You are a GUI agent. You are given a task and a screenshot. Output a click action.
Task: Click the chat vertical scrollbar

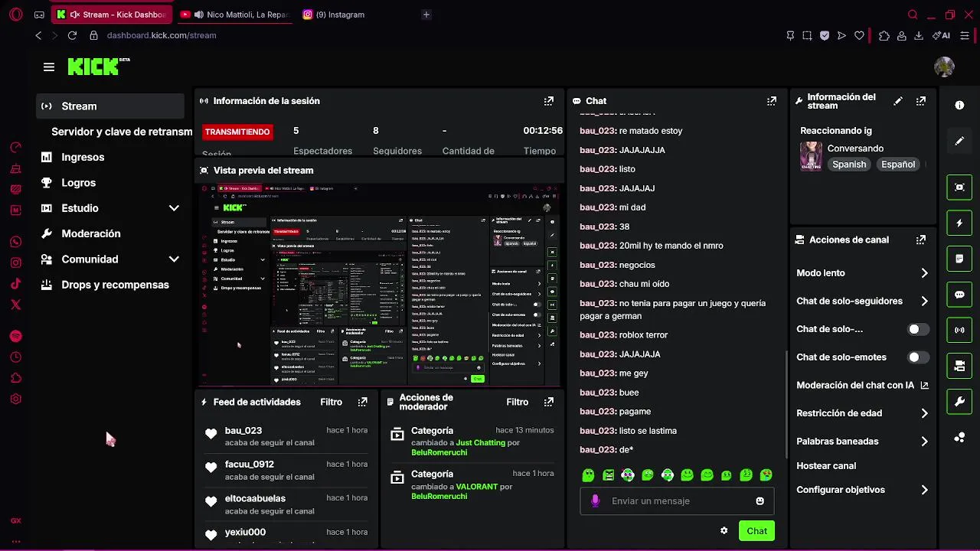(x=786, y=403)
